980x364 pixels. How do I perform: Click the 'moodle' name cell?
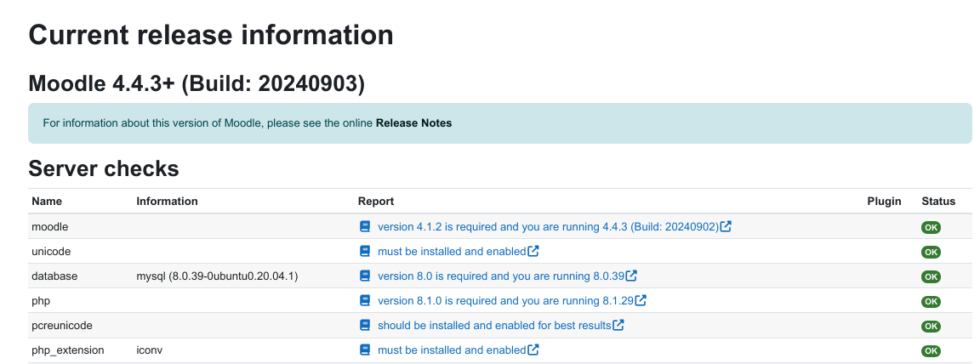coord(50,226)
